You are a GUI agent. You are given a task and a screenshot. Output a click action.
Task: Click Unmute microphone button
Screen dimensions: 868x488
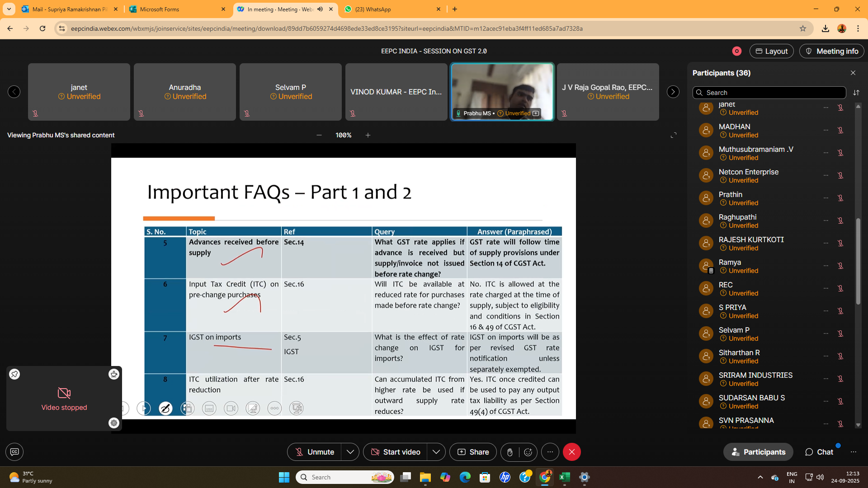tap(315, 452)
